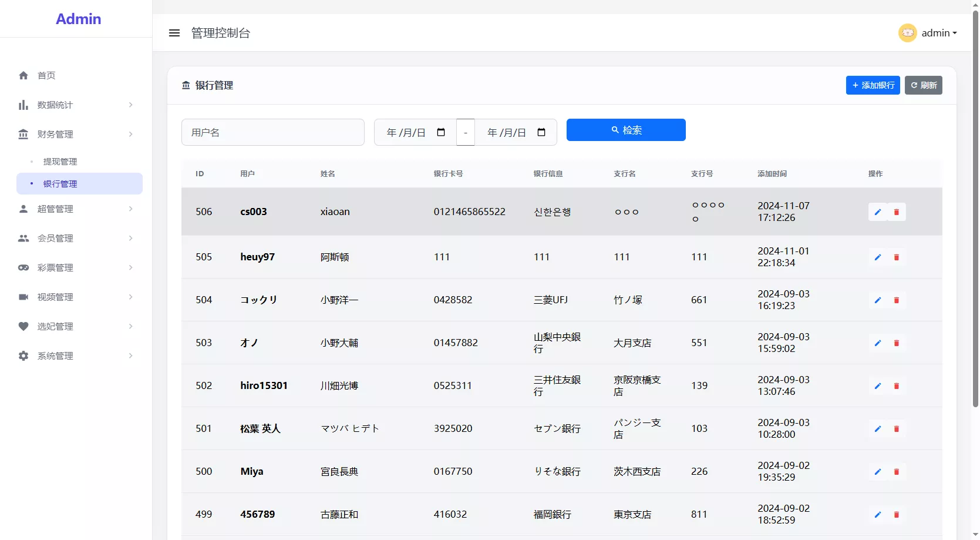Image resolution: width=980 pixels, height=540 pixels.
Task: Open the admin account dropdown
Action: pyautogui.click(x=938, y=33)
